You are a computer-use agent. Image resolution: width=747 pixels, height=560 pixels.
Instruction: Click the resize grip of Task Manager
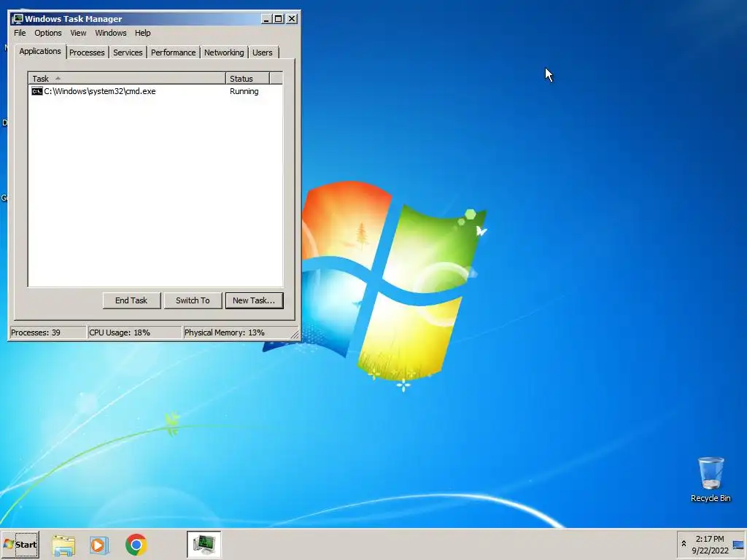pyautogui.click(x=295, y=334)
